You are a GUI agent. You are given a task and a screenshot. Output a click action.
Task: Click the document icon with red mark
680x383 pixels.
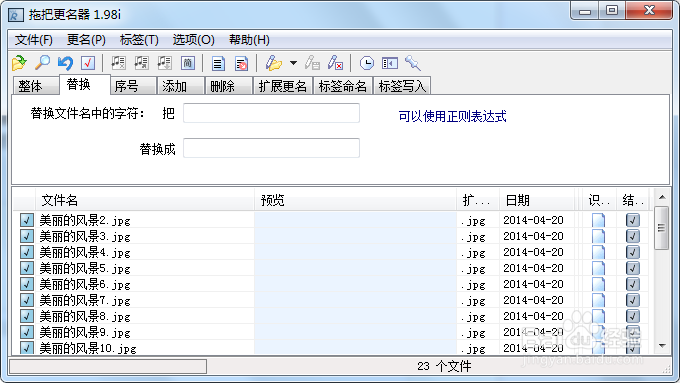click(241, 63)
